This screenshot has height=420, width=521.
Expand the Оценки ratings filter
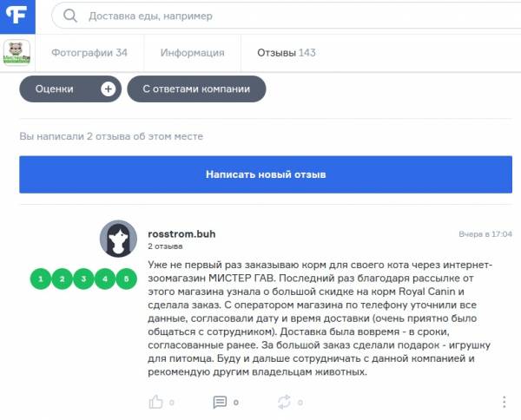(70, 89)
